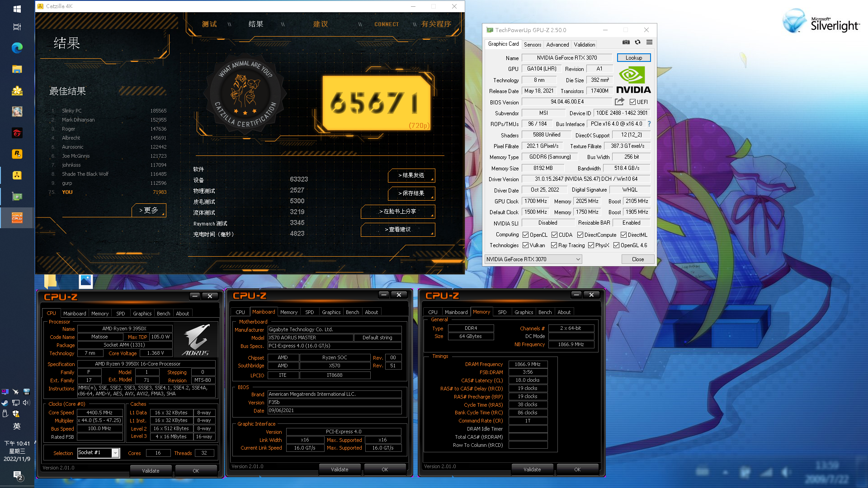Image resolution: width=868 pixels, height=488 pixels.
Task: Toggle the OpenCL checkbox
Action: pyautogui.click(x=525, y=235)
